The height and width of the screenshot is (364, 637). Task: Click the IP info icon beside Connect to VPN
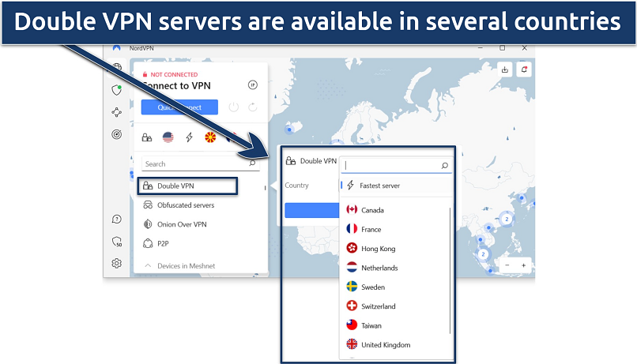point(253,84)
